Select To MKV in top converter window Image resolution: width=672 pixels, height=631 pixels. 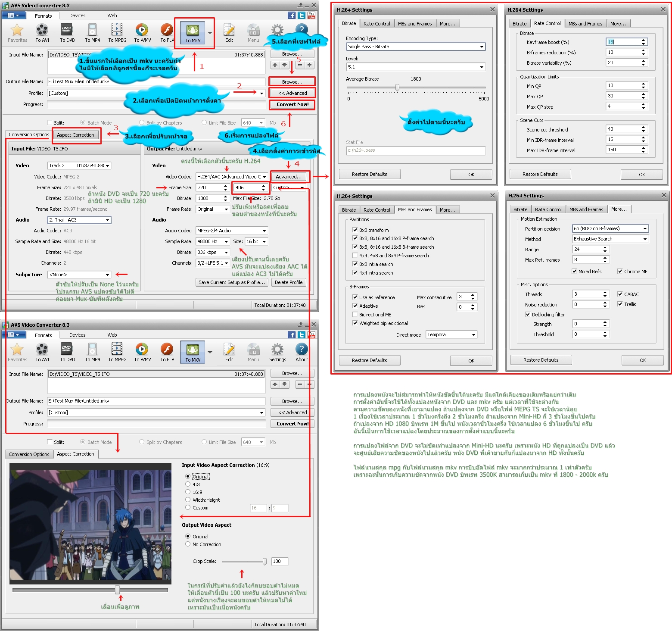(193, 33)
